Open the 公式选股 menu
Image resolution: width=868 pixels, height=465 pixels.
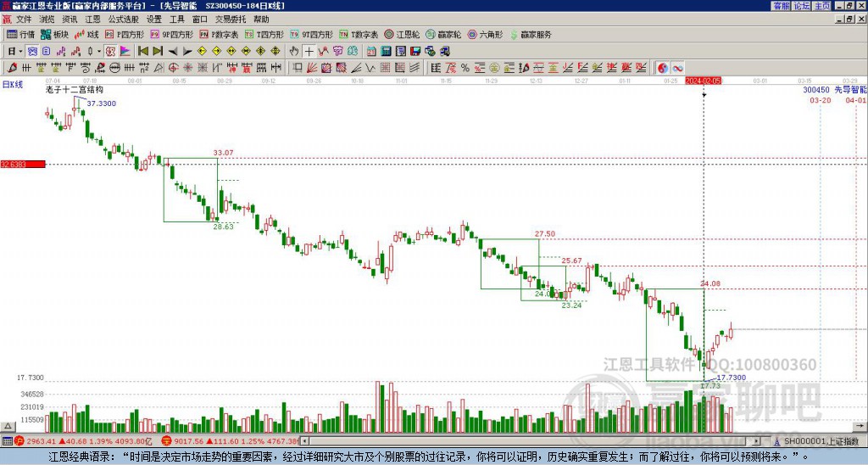123,20
